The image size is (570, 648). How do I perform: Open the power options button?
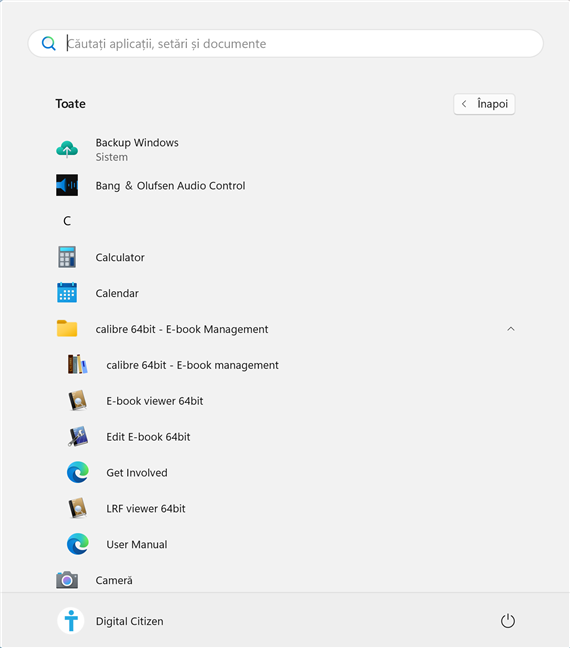point(508,621)
